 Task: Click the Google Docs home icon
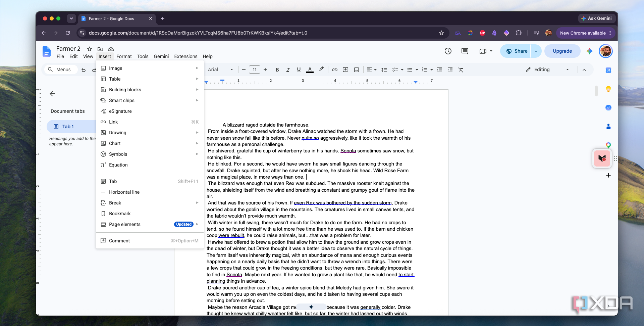pyautogui.click(x=47, y=51)
